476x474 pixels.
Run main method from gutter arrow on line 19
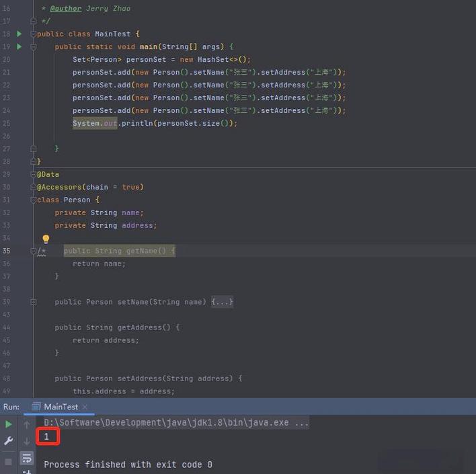19,46
